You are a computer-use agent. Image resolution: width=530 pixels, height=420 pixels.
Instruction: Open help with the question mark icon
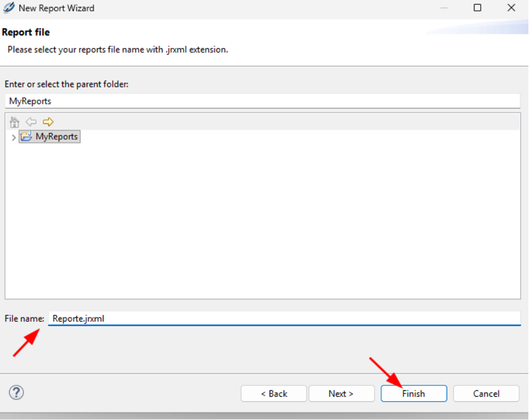pos(17,392)
